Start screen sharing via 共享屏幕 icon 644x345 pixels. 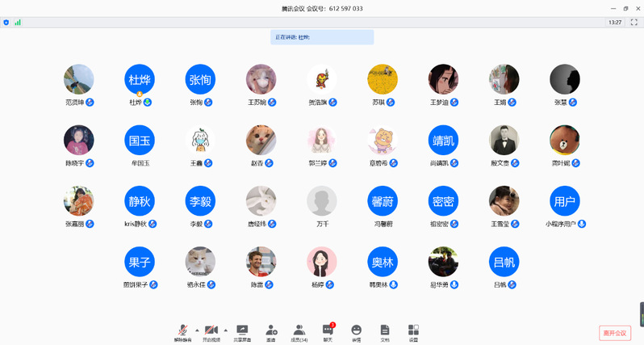pos(242,330)
